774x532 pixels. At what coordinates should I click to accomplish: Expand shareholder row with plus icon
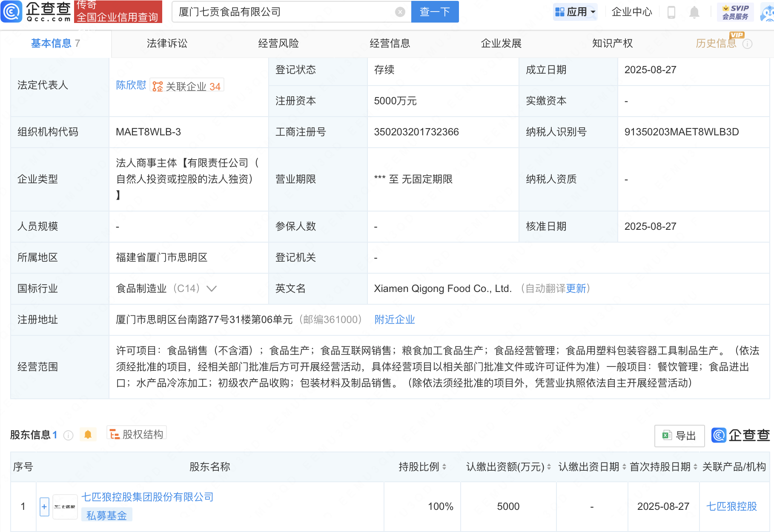[x=44, y=506]
